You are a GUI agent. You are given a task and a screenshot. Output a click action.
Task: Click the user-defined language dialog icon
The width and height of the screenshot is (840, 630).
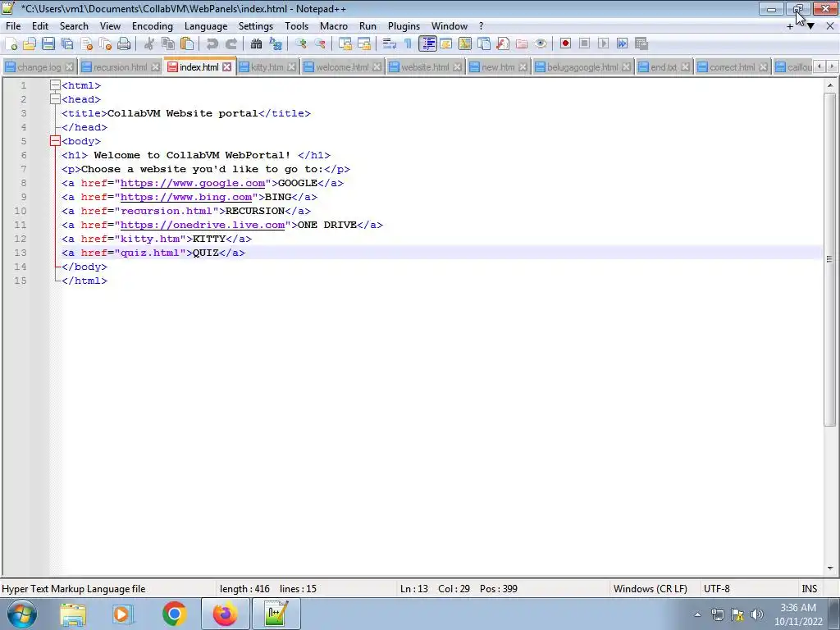(x=445, y=44)
